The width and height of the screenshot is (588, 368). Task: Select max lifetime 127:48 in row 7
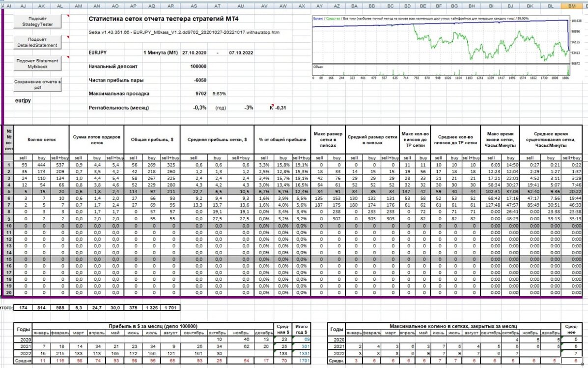pos(491,205)
